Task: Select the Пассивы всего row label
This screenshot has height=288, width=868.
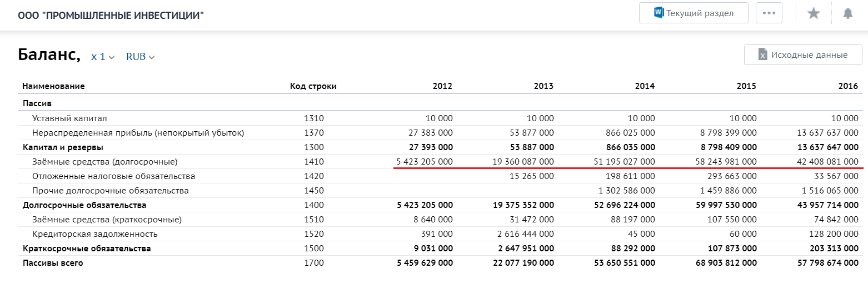Action: pyautogui.click(x=53, y=263)
